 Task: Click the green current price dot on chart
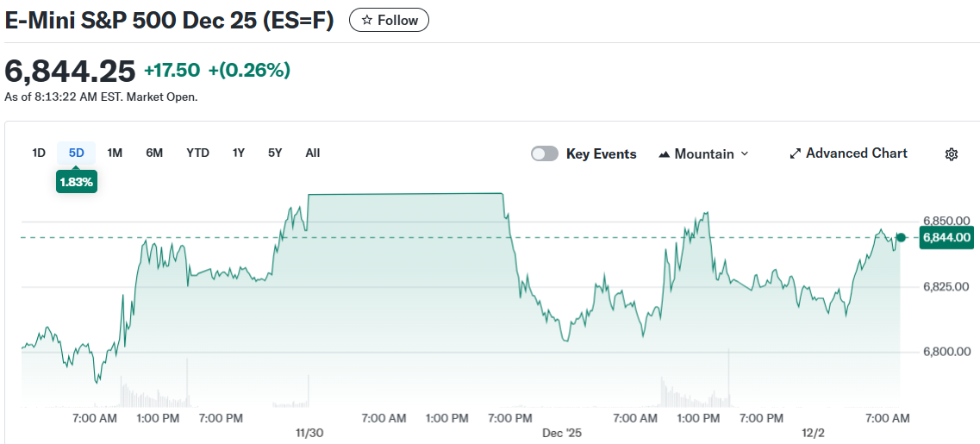pyautogui.click(x=901, y=237)
